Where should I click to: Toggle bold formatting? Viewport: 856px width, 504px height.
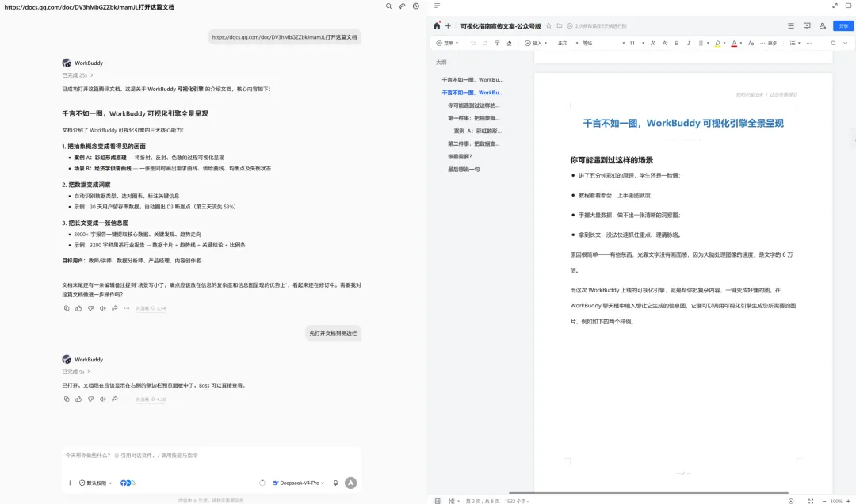[677, 43]
